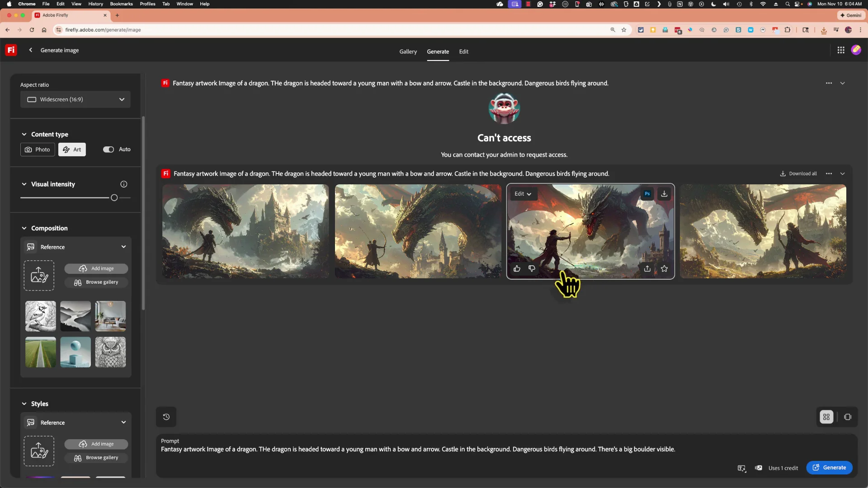Switch to the Gallery tab

point(408,52)
